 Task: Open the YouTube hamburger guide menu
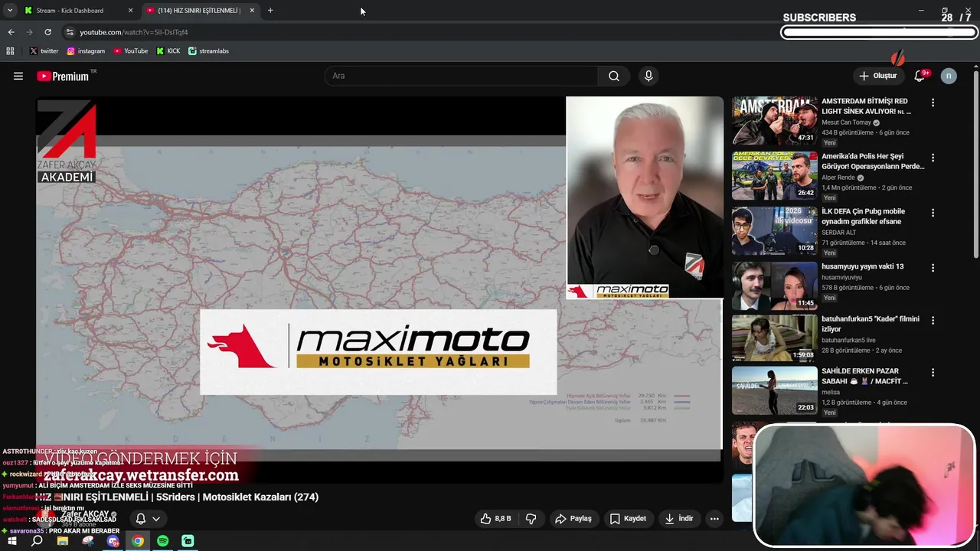[18, 76]
